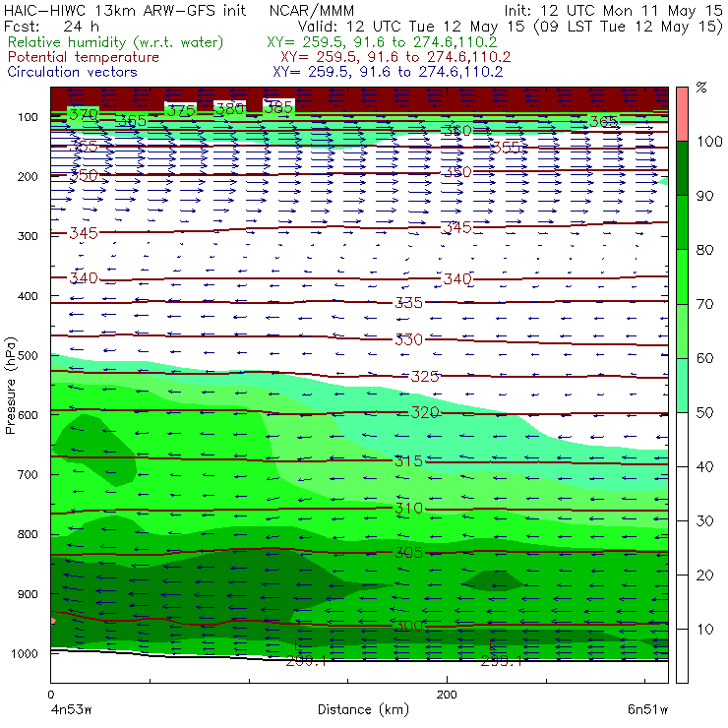Select the darkest green 90–100% colorbar segment

click(682, 168)
